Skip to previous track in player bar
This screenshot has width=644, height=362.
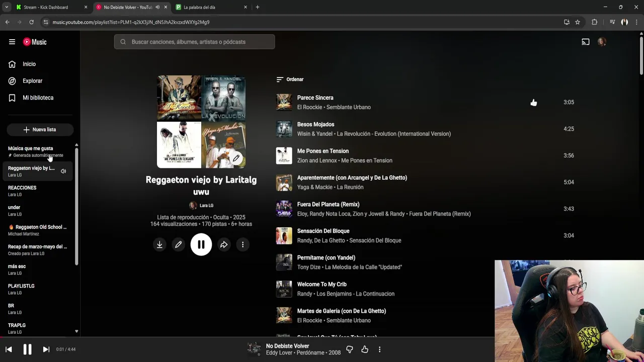tap(9, 349)
